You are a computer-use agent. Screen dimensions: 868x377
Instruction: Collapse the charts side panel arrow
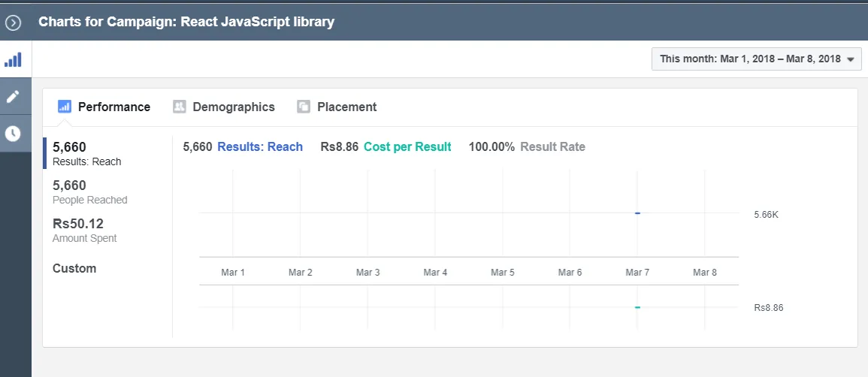(x=13, y=23)
